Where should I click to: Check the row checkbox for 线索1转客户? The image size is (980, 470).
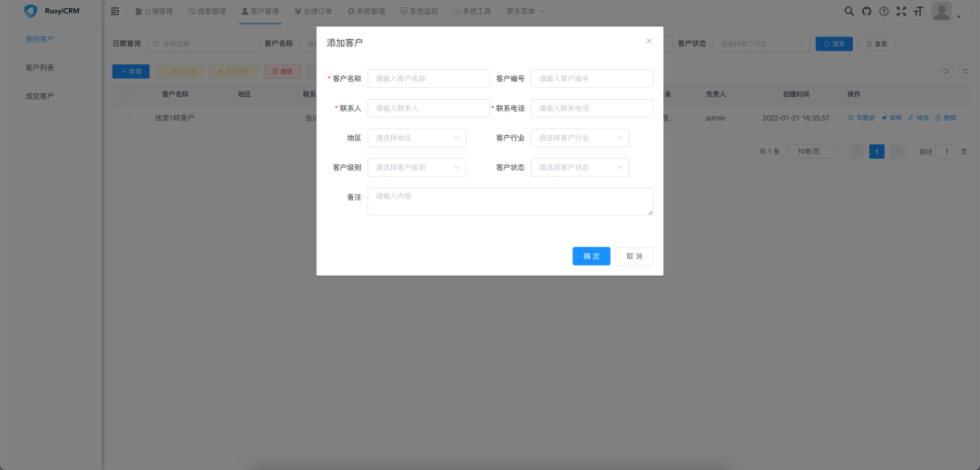(x=126, y=118)
